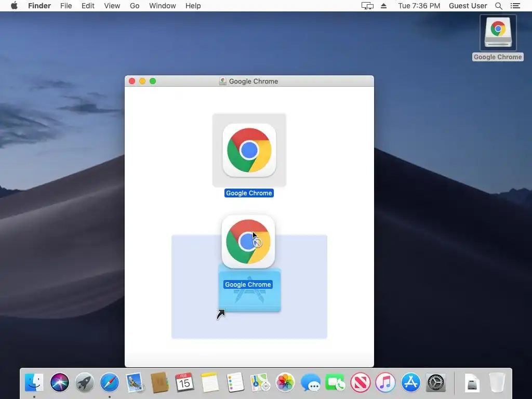This screenshot has width=532, height=399.
Task: Open the Go menu
Action: coord(135,6)
